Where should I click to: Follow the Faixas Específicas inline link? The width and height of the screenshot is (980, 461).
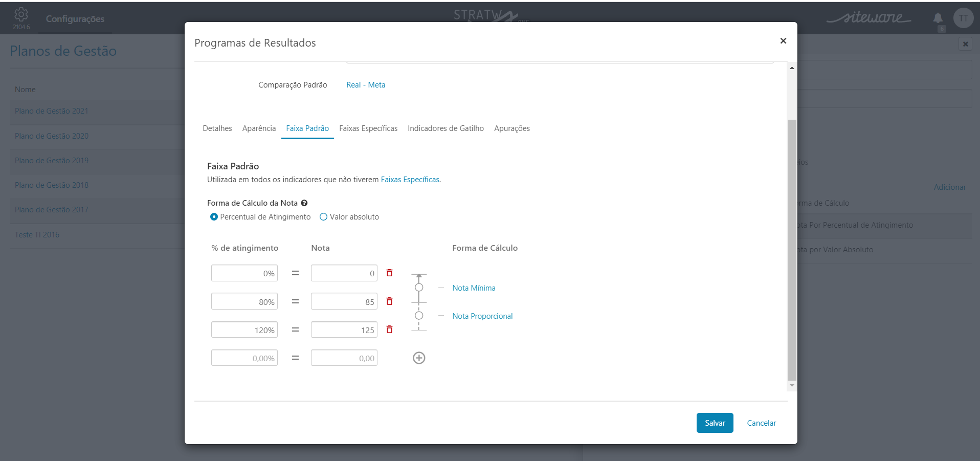coord(410,180)
